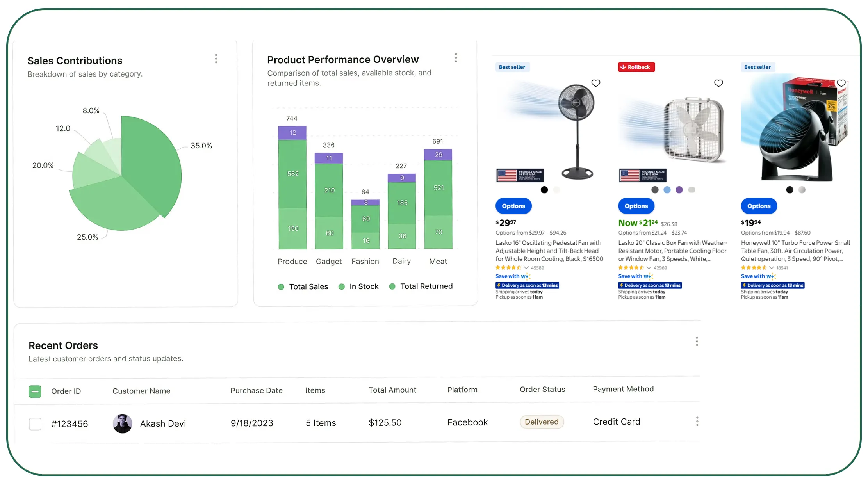Screen dimensions: 868x484
Task: Open Sales Contributions card options menu
Action: tap(216, 59)
